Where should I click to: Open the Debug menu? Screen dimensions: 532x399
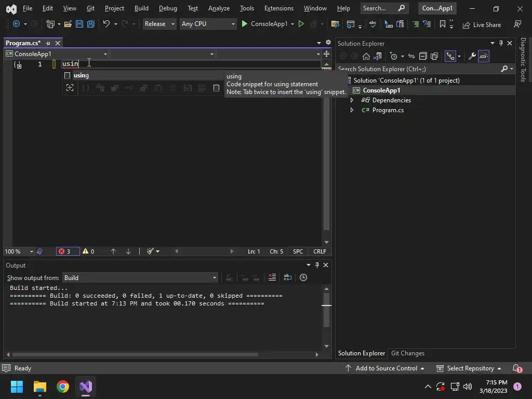coord(168,8)
